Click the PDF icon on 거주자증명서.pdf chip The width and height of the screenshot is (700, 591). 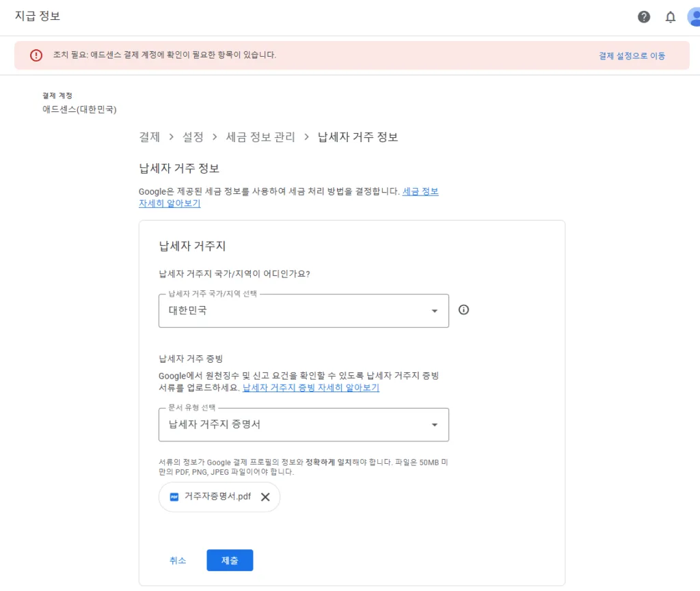tap(173, 497)
